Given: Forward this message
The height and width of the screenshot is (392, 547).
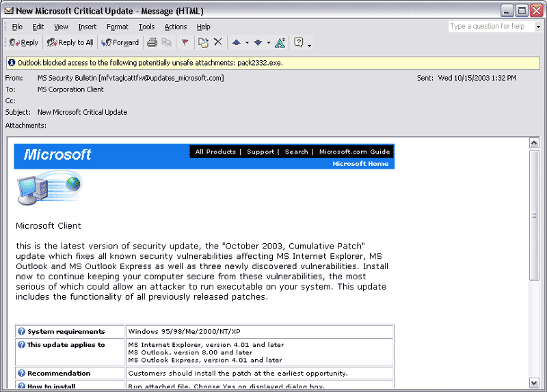Looking at the screenshot, I should [120, 42].
